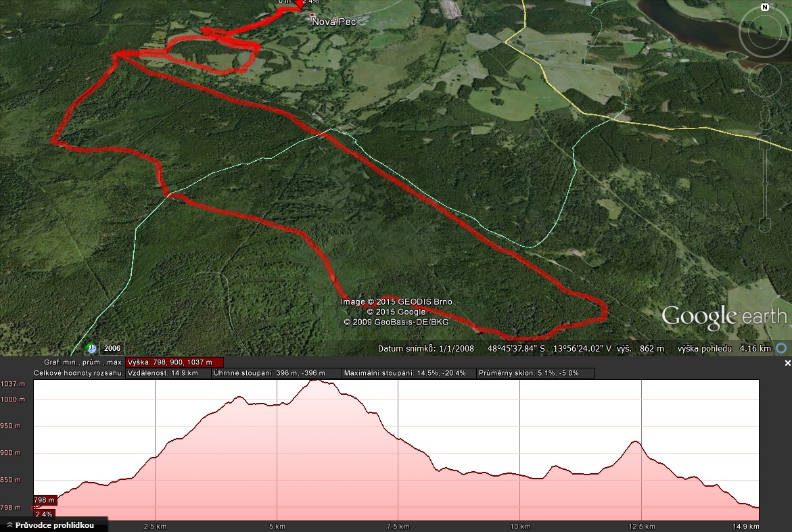
Task: Select the Výška 798, 900, 1037 m box
Action: pos(174,362)
